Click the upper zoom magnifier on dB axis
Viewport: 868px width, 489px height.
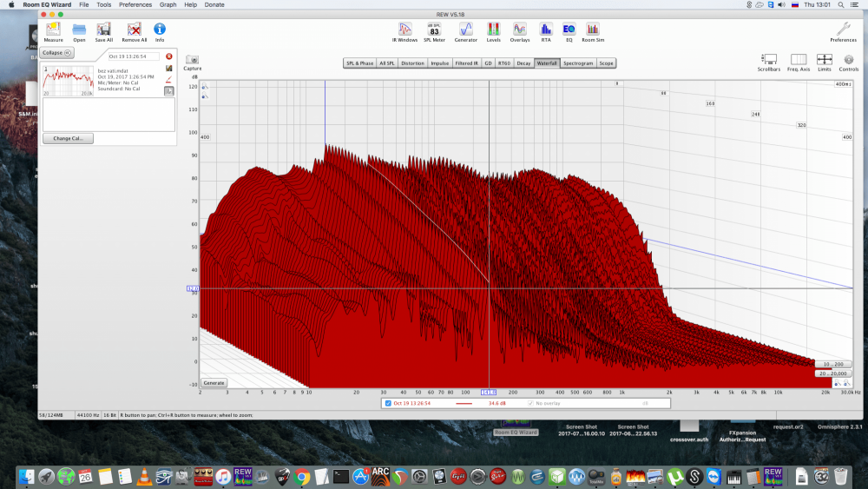205,87
